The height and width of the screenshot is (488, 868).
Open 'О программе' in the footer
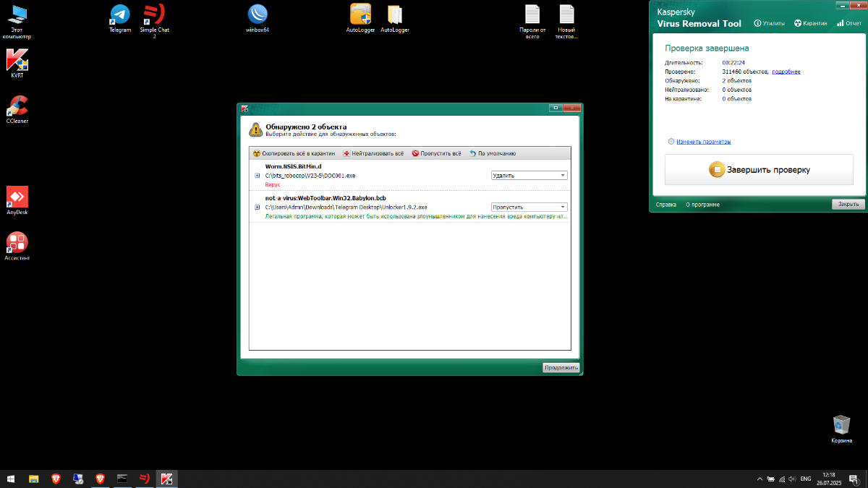pyautogui.click(x=702, y=205)
